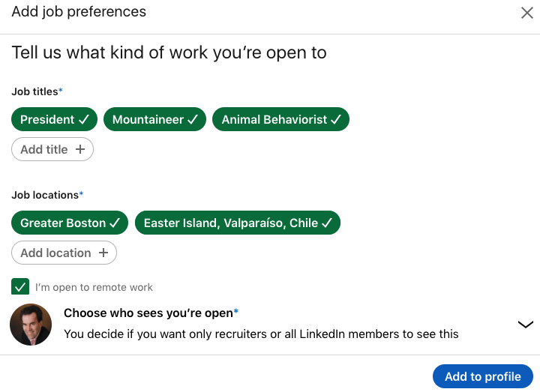Click the checkmark on Animal Behaviorist chip
Image resolution: width=540 pixels, height=392 pixels.
[x=336, y=120]
